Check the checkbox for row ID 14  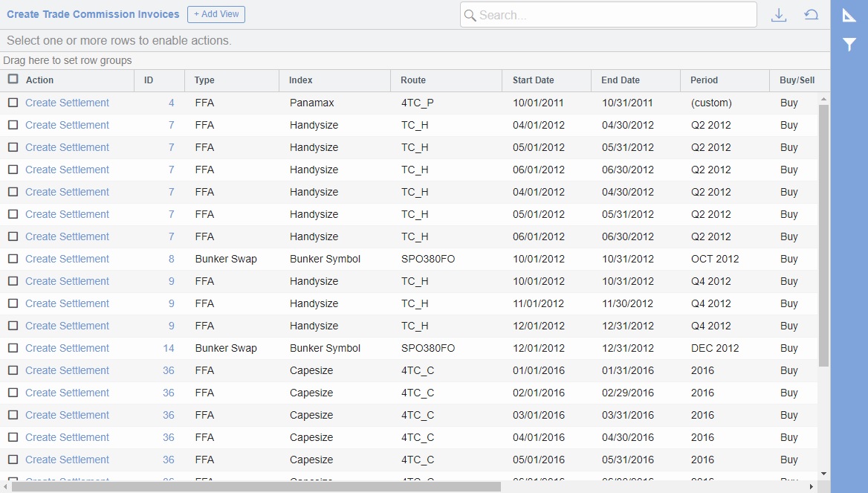coord(13,348)
